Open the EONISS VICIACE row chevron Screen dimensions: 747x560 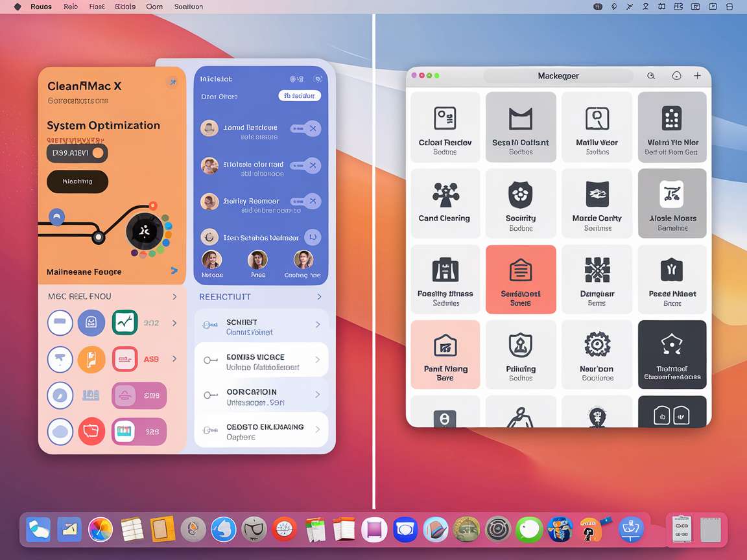tap(318, 360)
